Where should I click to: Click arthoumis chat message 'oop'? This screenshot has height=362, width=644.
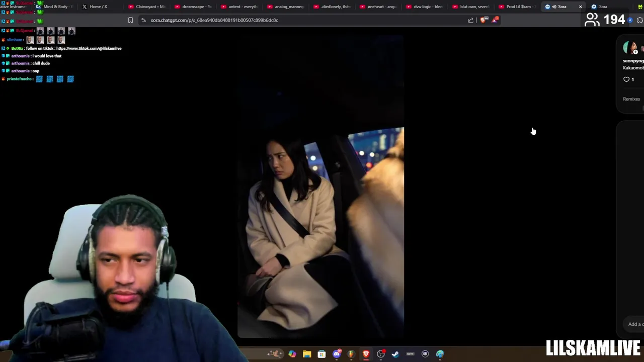(x=36, y=71)
